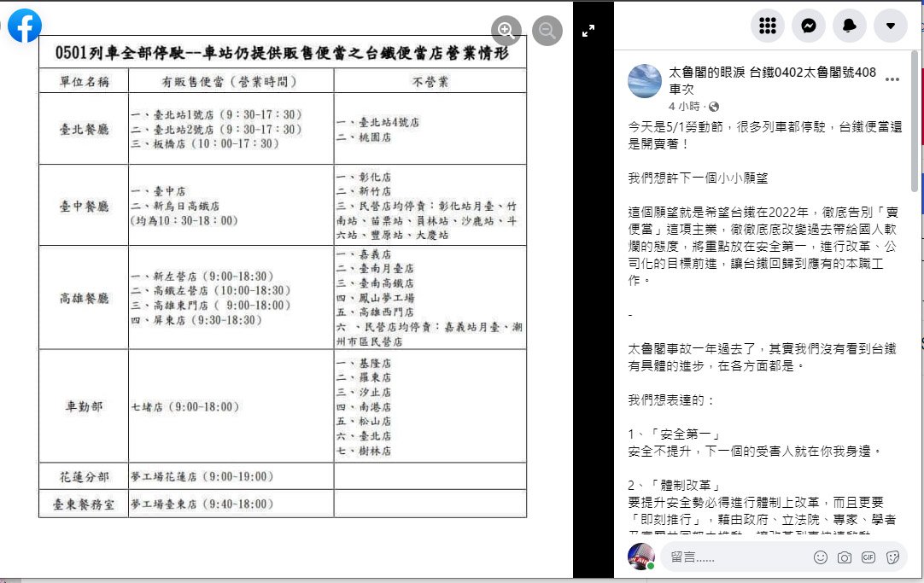View public audience globe icon
This screenshot has width=924, height=583.
(714, 107)
